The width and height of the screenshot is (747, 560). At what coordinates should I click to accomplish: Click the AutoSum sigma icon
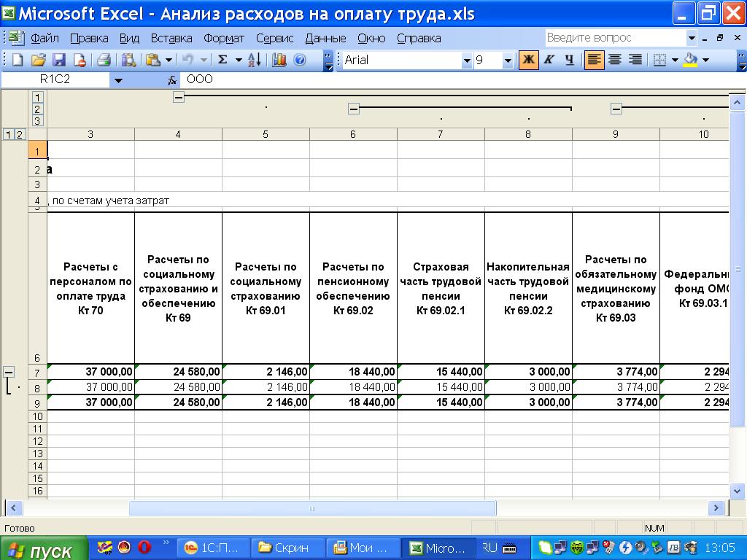click(x=223, y=61)
